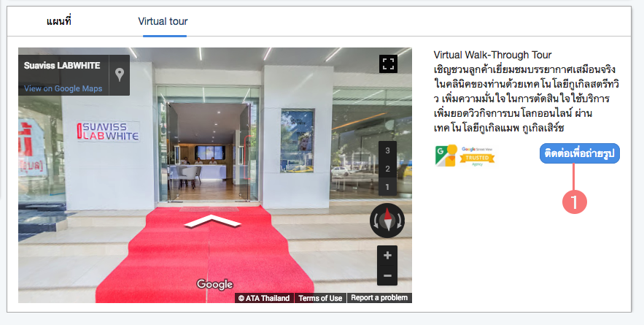Viewport: 644px width, 325px height.
Task: Click the Street View Trusted badge
Action: point(478,157)
